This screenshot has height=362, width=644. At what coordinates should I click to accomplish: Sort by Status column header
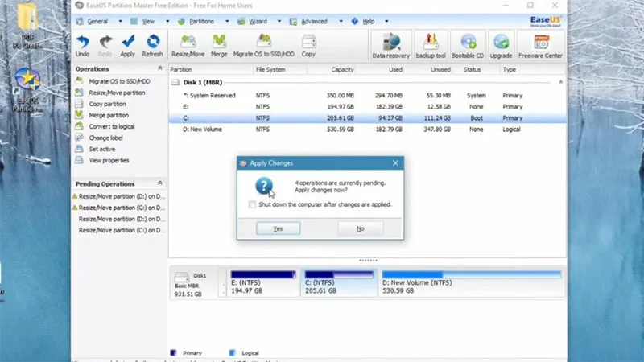coord(472,70)
